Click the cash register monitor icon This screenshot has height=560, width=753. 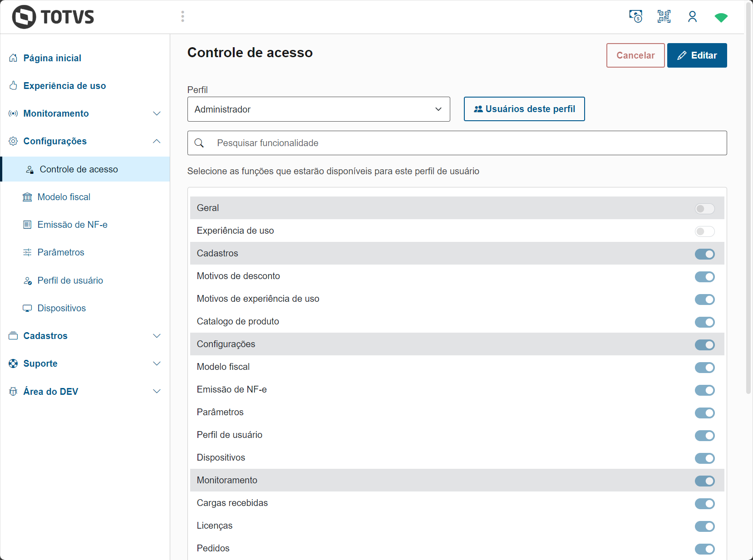[635, 17]
